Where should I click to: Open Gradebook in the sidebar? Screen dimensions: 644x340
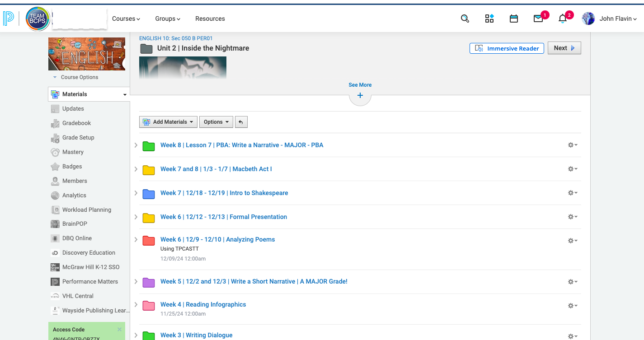pos(76,123)
